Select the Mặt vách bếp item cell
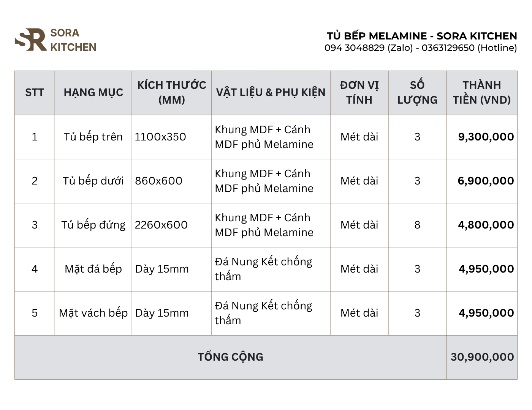532x410 pixels. [x=93, y=313]
